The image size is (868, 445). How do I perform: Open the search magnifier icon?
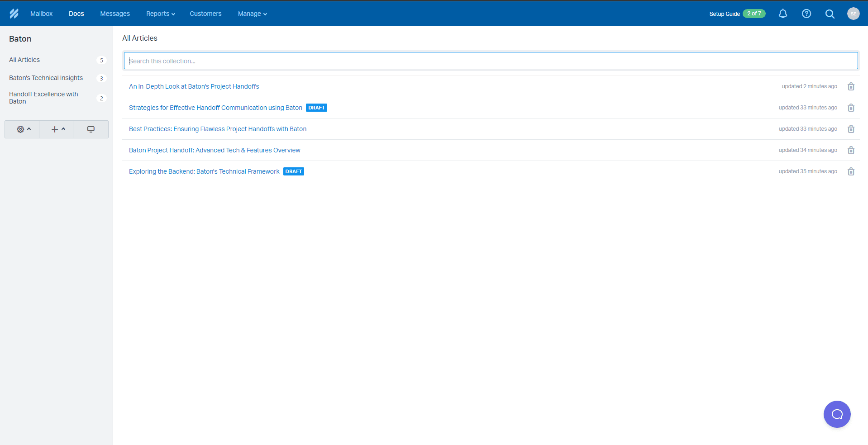tap(830, 14)
